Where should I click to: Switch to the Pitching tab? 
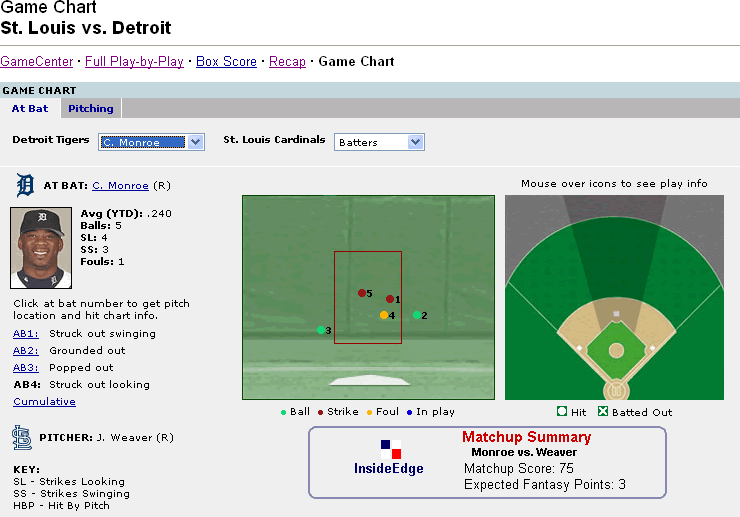click(91, 108)
